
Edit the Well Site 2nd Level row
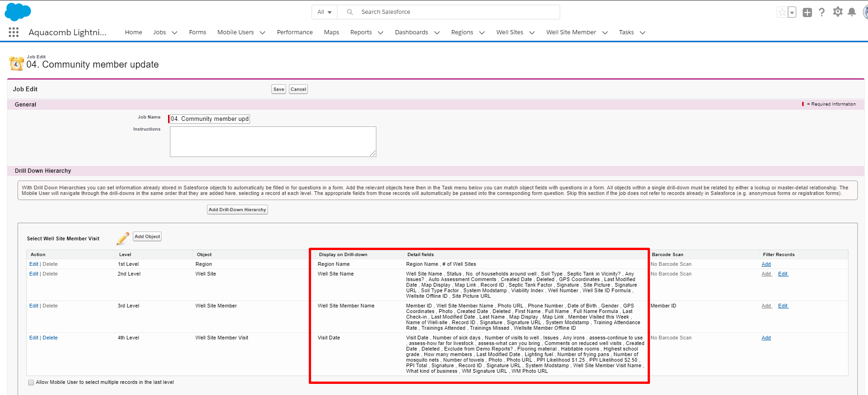coord(34,274)
